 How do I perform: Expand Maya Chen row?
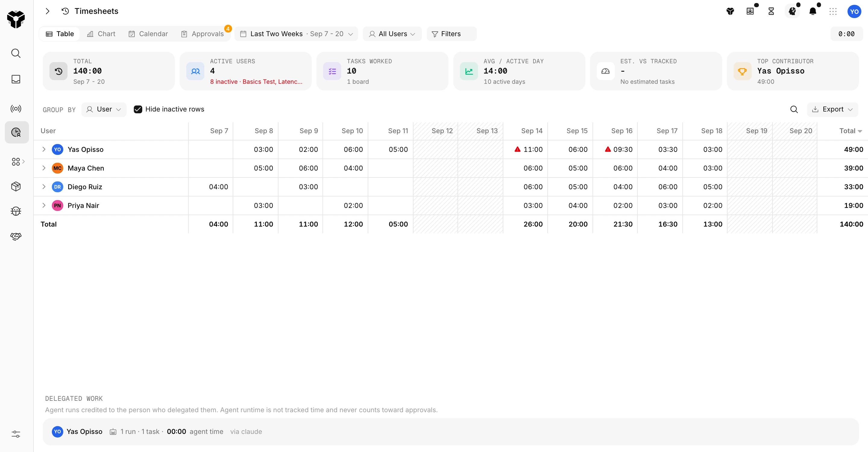[44, 168]
